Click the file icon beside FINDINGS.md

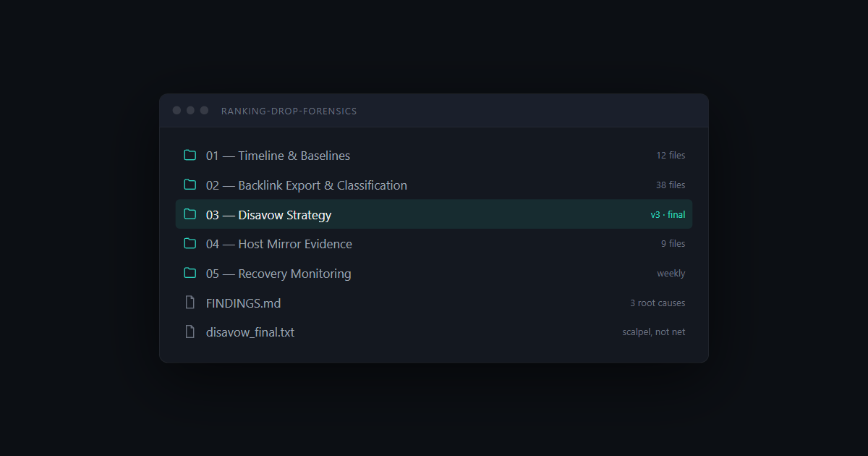click(190, 303)
